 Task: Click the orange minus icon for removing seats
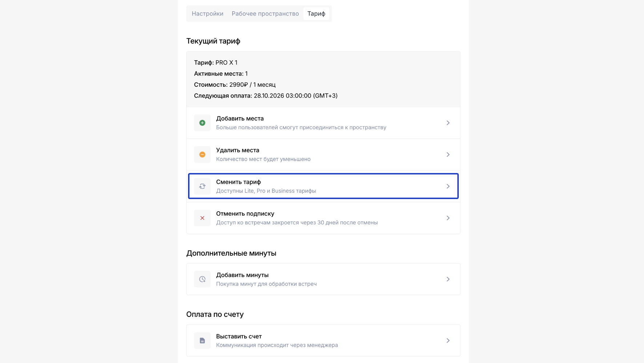[202, 155]
